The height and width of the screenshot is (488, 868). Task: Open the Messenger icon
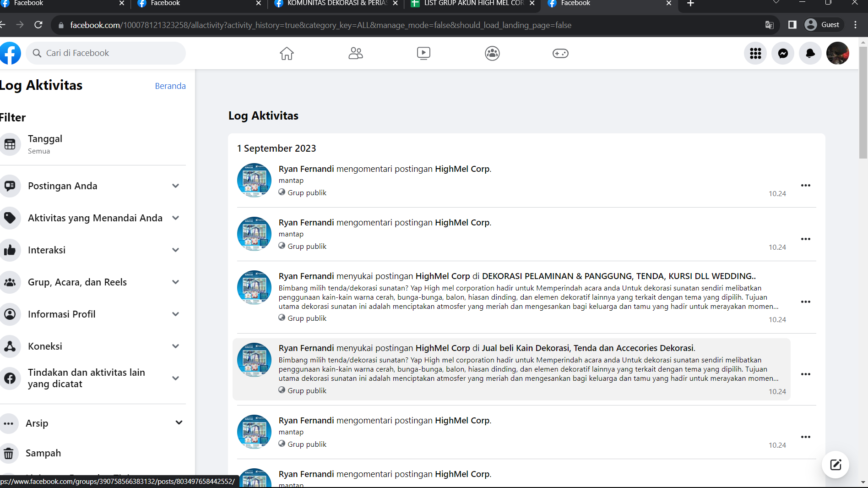click(x=783, y=53)
